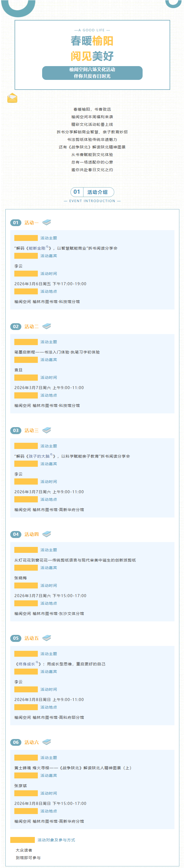
Task: Click the 春暖榆阳 阅见美好 title
Action: pyautogui.click(x=92, y=49)
